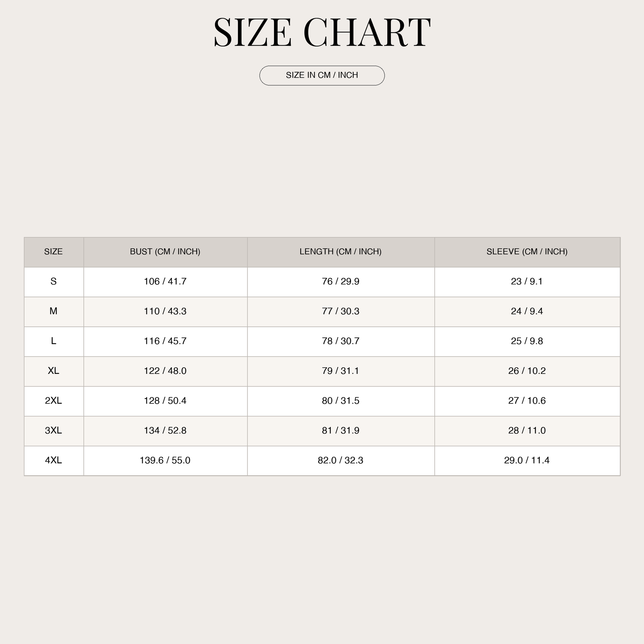
Task: Click the SIZE IN CM / INCH pill button
Action: [322, 76]
